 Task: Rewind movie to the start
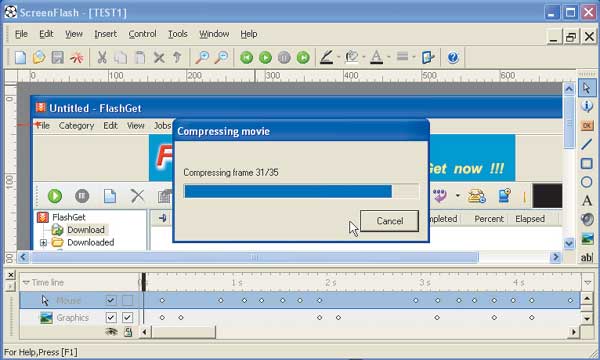point(246,58)
